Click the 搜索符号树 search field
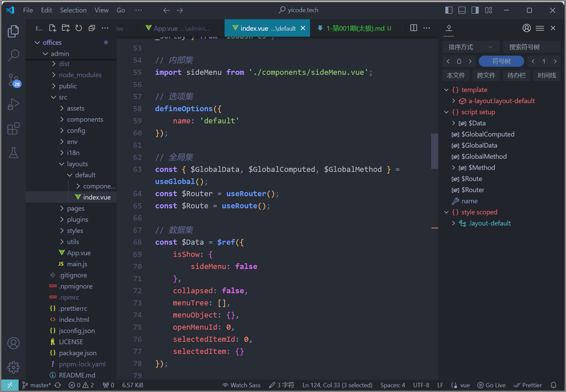 [x=532, y=47]
